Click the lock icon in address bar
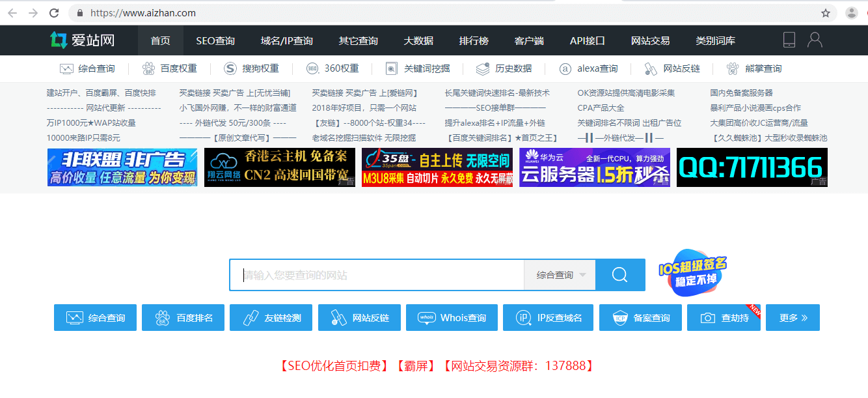The width and height of the screenshot is (868, 398). (x=80, y=13)
